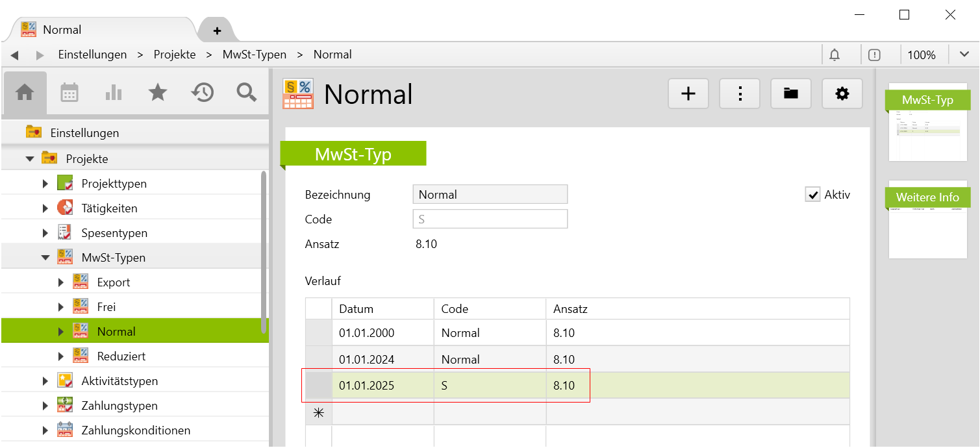
Task: Open the calendar view icon
Action: (69, 93)
